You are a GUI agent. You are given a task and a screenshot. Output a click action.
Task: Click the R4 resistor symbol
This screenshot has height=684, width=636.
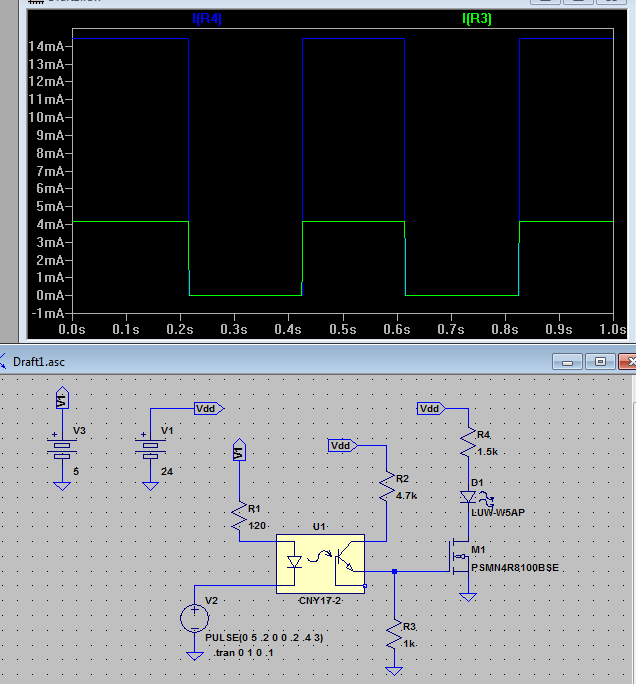pos(468,442)
